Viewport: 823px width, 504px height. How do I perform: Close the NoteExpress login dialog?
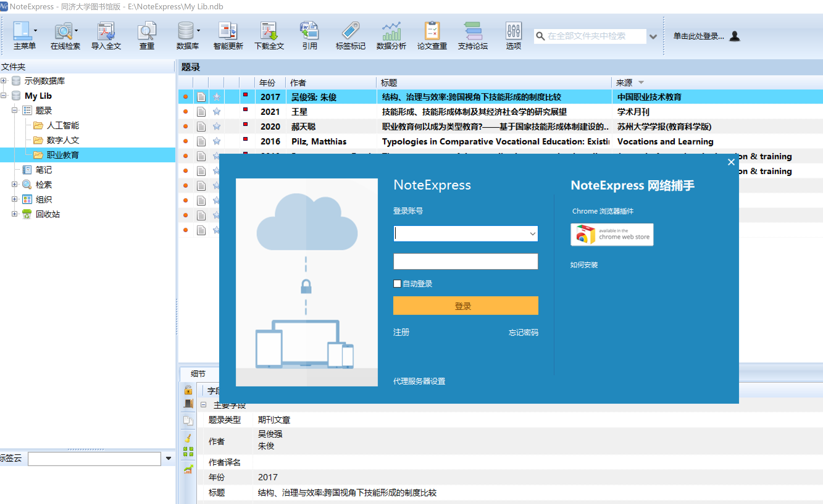point(731,162)
